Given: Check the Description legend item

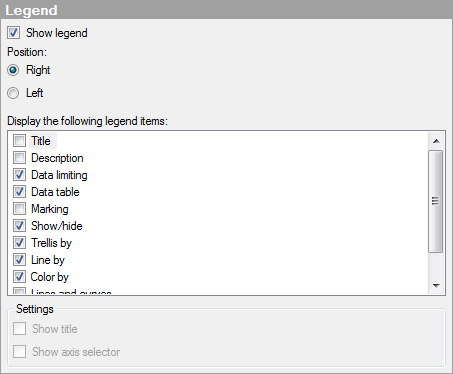Looking at the screenshot, I should (19, 158).
